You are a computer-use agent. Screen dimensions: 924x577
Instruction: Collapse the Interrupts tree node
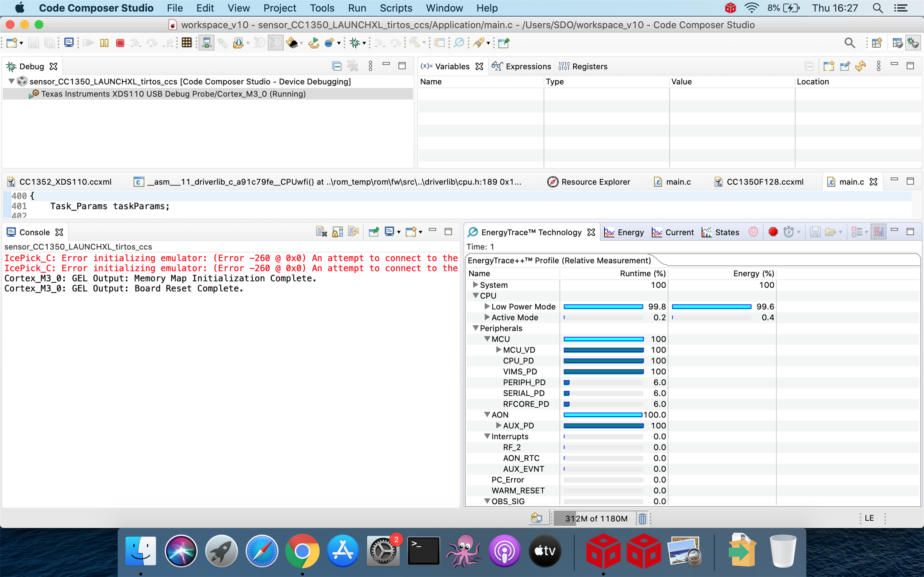[x=487, y=436]
